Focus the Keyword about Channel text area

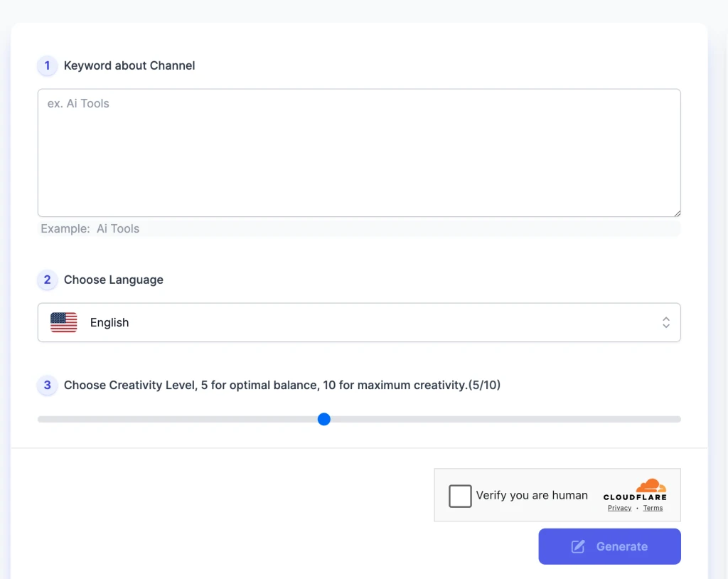click(359, 153)
